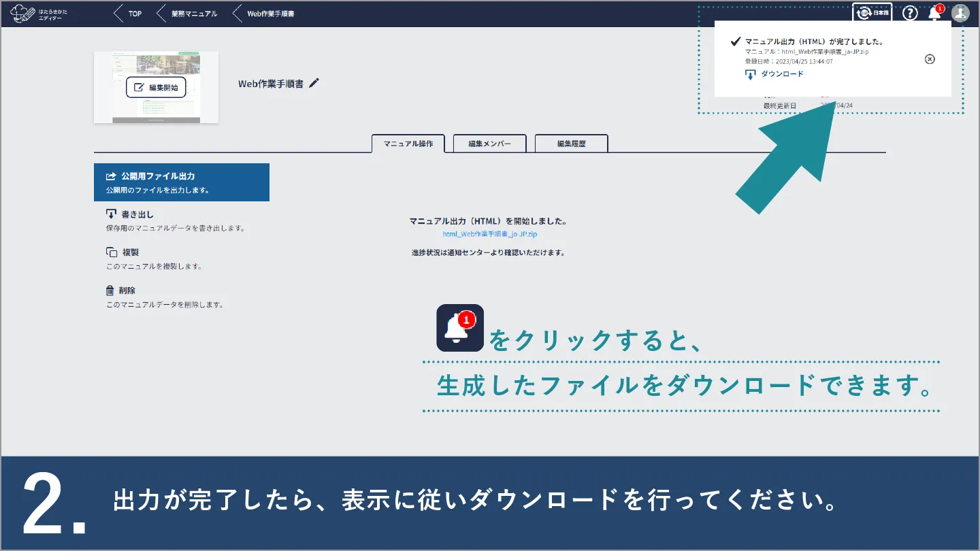980x551 pixels.
Task: Switch to the マニュアル操作 tab
Action: coord(408,144)
